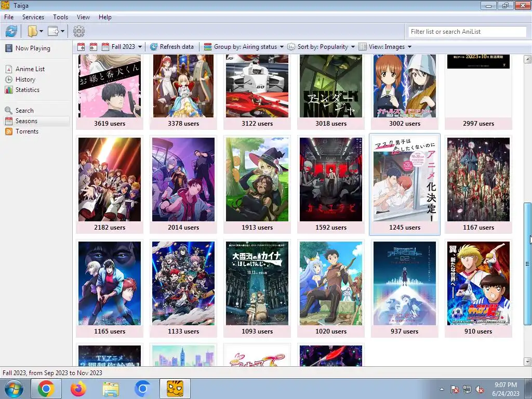Open the File menu

tap(9, 17)
